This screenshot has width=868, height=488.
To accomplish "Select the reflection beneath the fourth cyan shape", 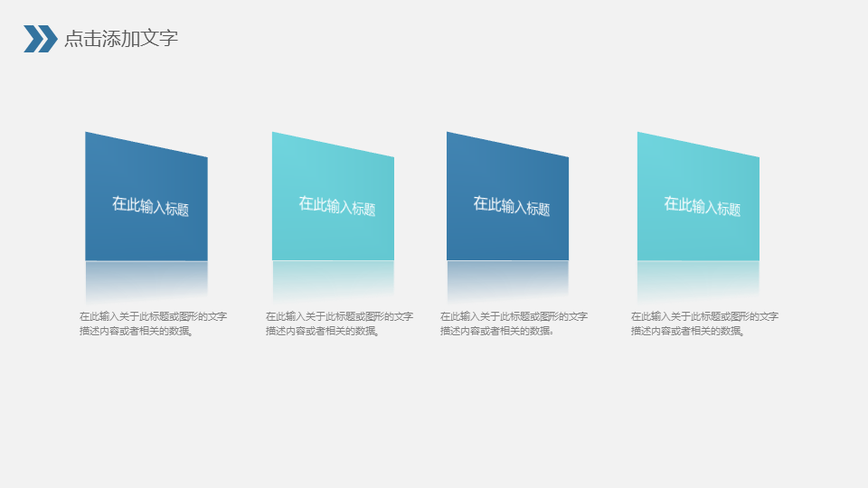I will (698, 278).
